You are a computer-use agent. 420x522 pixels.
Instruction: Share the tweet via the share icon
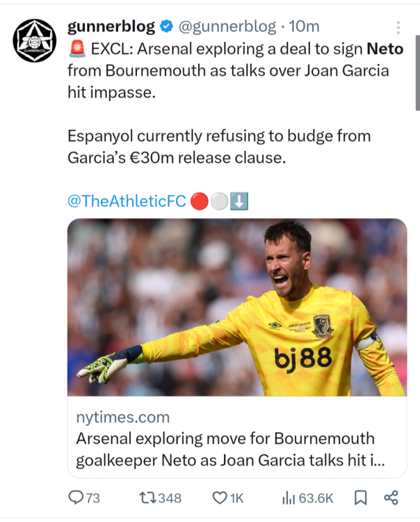391,497
